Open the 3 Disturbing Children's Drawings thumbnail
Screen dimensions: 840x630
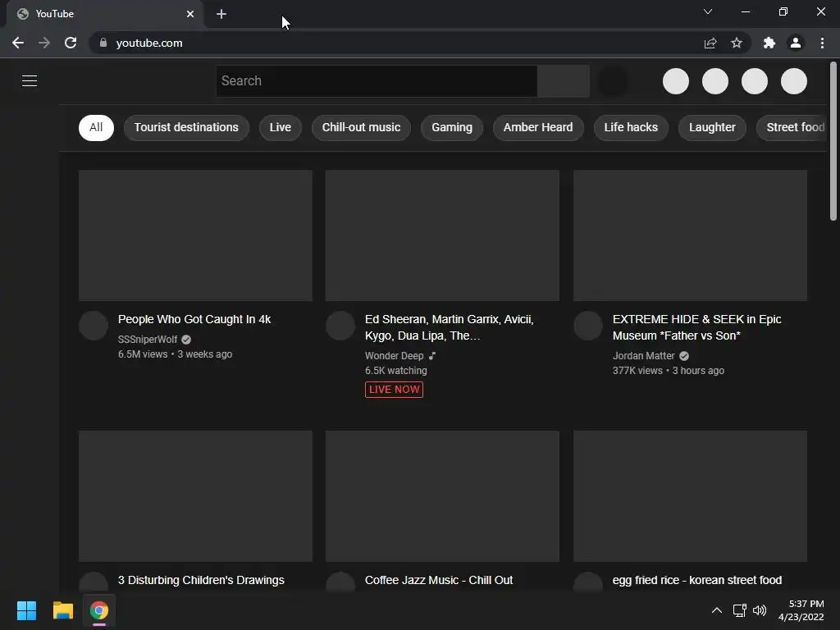click(x=195, y=496)
